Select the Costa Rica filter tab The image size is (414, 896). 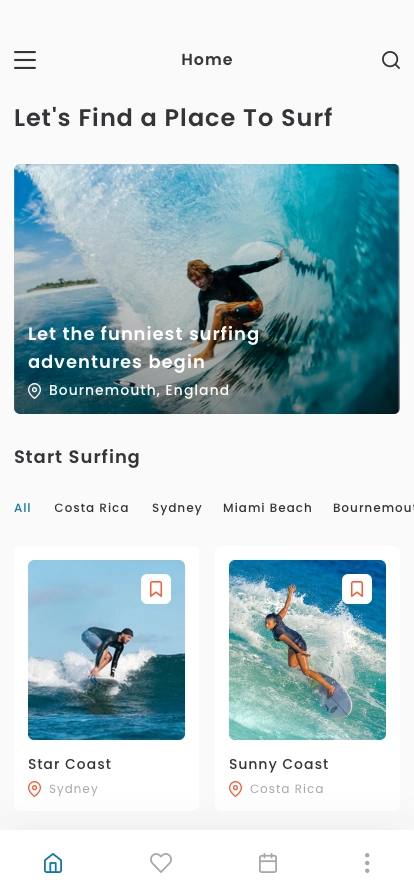click(x=91, y=508)
